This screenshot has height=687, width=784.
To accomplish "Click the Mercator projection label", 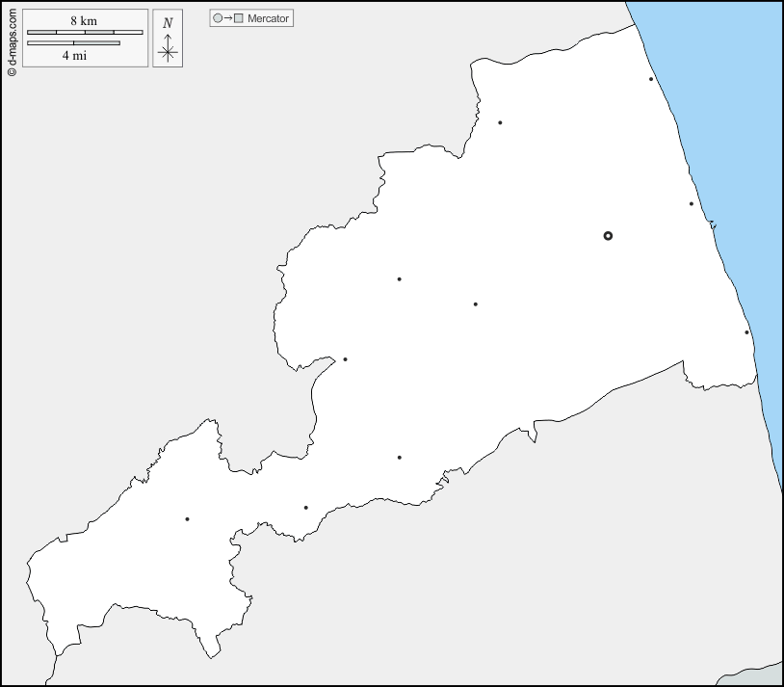I will [x=268, y=18].
